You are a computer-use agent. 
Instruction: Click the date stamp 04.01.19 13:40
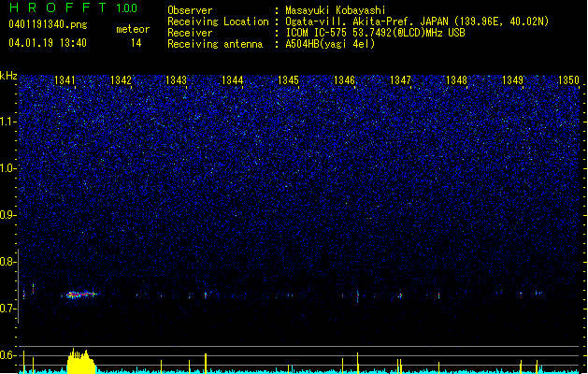point(48,43)
